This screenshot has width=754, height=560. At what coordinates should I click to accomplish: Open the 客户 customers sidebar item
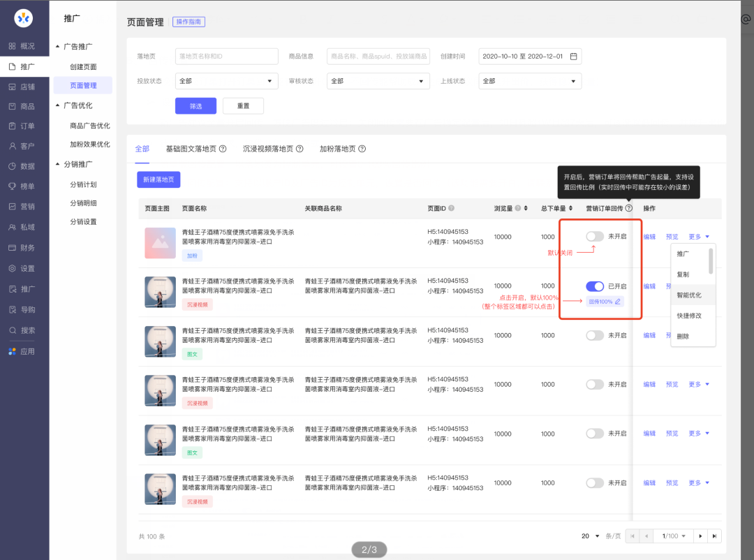click(22, 146)
